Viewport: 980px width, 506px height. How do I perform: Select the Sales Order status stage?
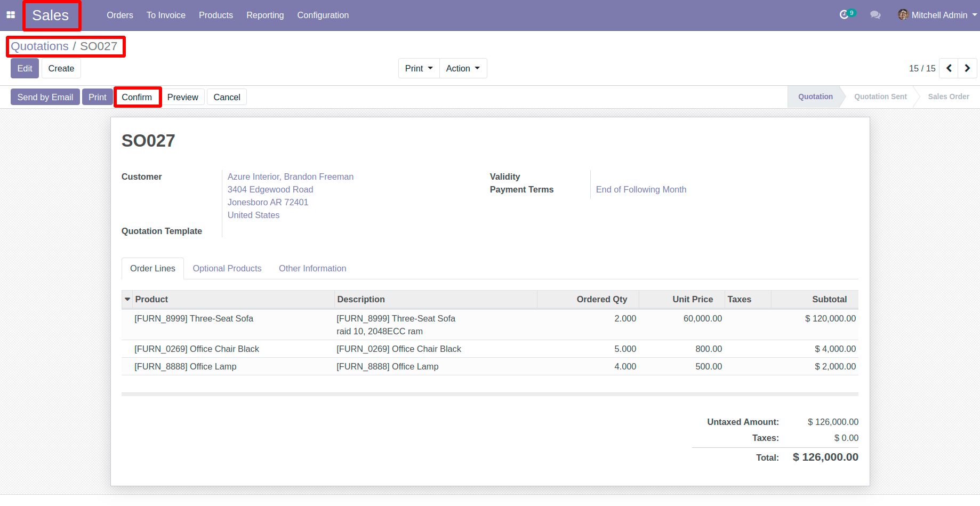click(x=949, y=97)
